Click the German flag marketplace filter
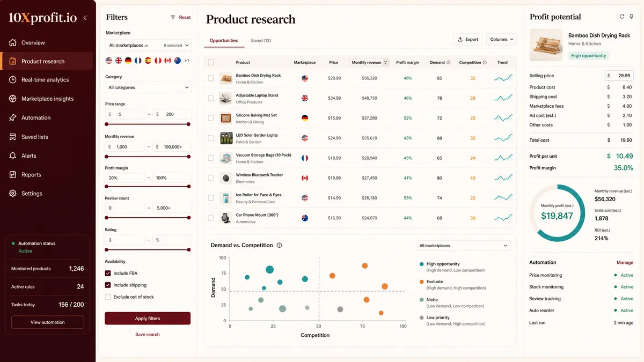The height and width of the screenshot is (362, 644). tap(128, 61)
